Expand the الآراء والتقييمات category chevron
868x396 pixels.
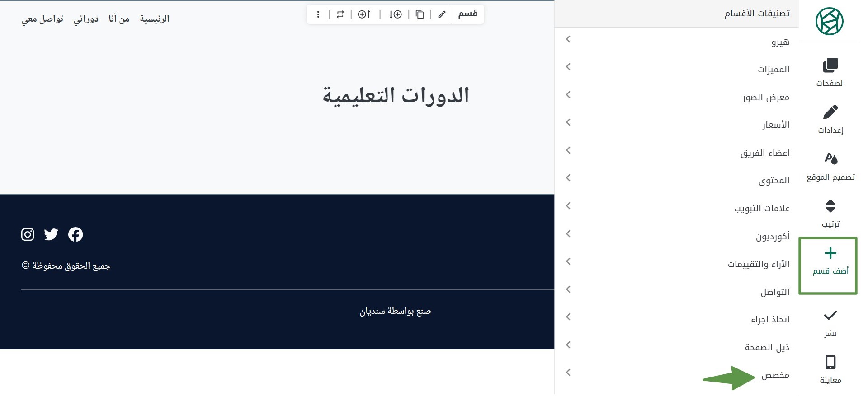click(568, 261)
